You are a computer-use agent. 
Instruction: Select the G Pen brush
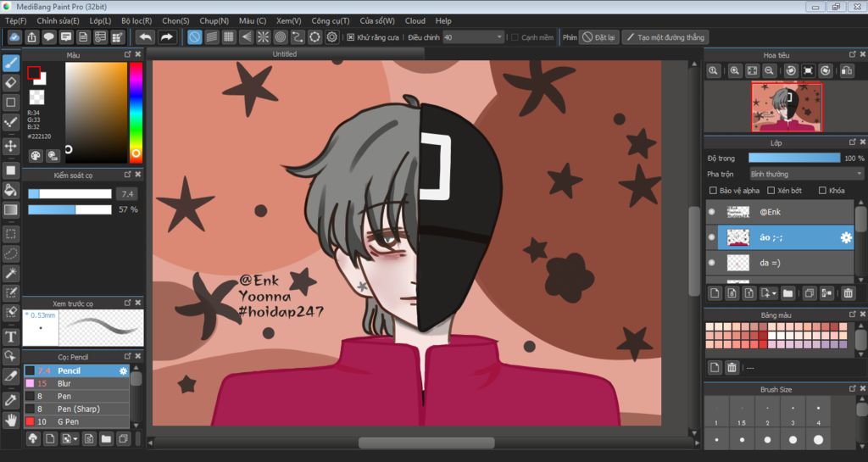point(76,421)
